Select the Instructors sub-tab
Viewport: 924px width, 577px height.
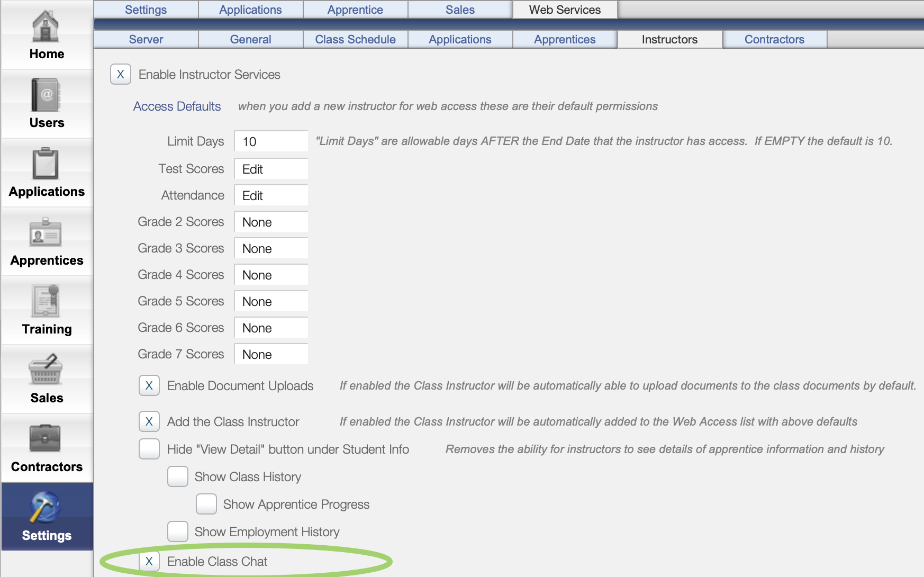point(670,39)
